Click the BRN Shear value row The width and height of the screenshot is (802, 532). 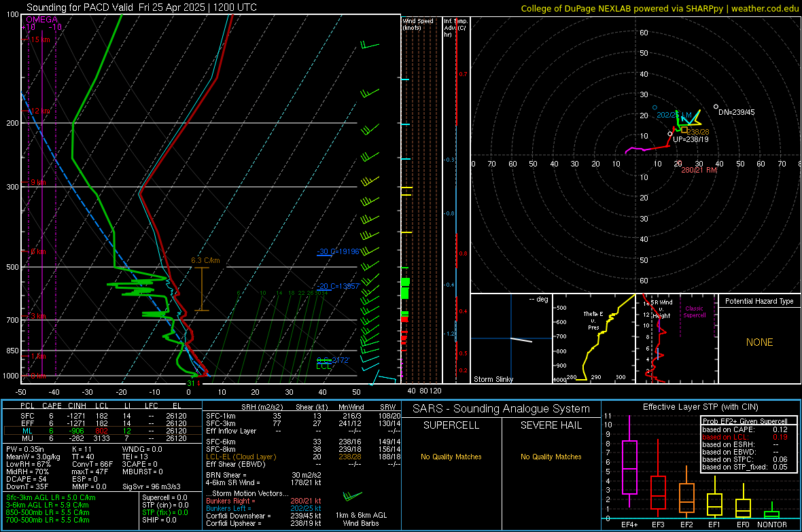coord(264,475)
